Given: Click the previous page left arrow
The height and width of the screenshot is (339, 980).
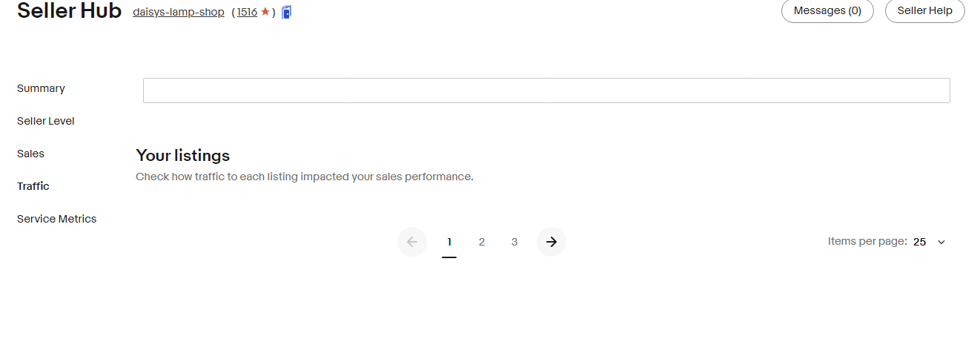Looking at the screenshot, I should tap(412, 242).
